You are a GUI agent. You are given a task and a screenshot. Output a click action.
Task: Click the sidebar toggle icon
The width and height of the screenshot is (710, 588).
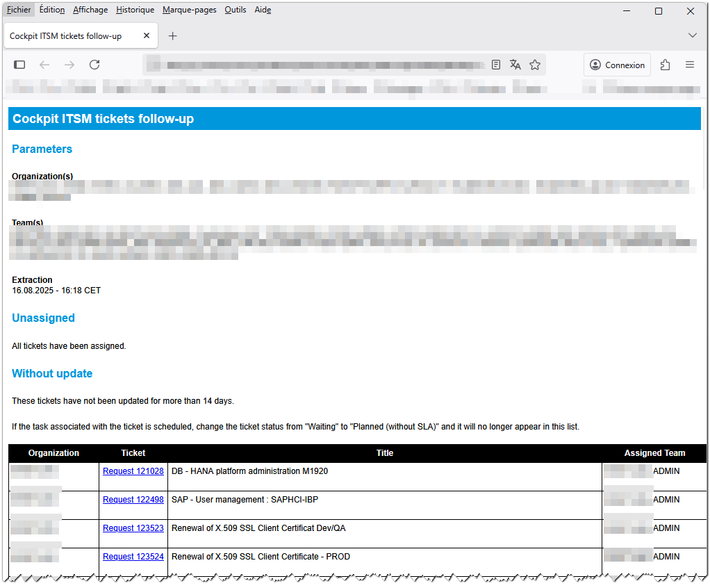click(19, 65)
